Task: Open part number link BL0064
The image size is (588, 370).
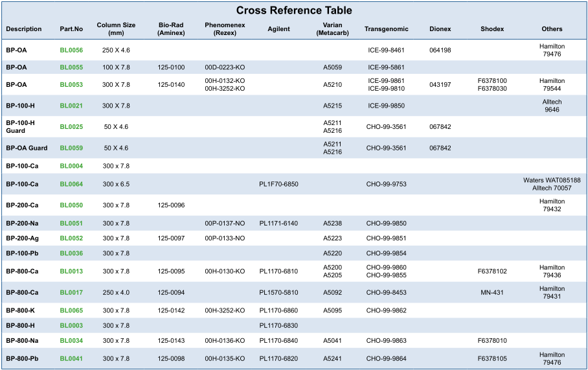Action: point(71,184)
